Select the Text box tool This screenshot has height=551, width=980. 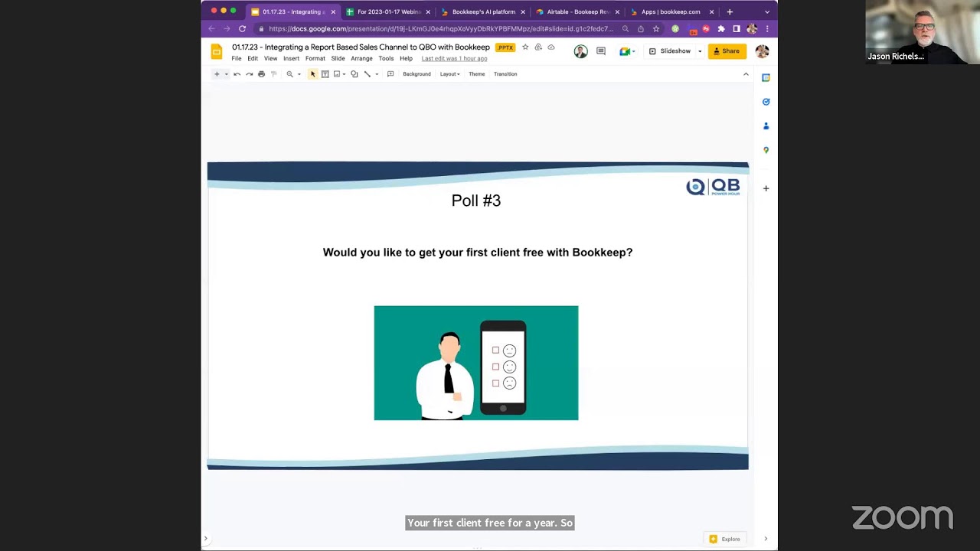pos(325,74)
